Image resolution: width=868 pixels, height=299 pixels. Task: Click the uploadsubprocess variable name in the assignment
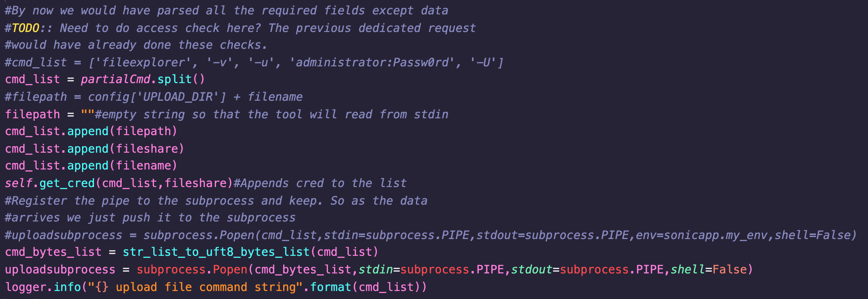[x=60, y=269]
